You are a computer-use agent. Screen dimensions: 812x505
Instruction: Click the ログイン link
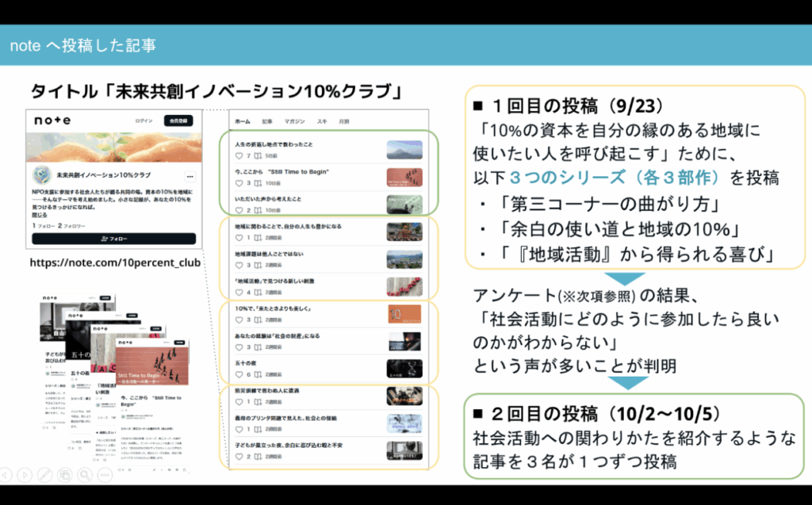[144, 121]
